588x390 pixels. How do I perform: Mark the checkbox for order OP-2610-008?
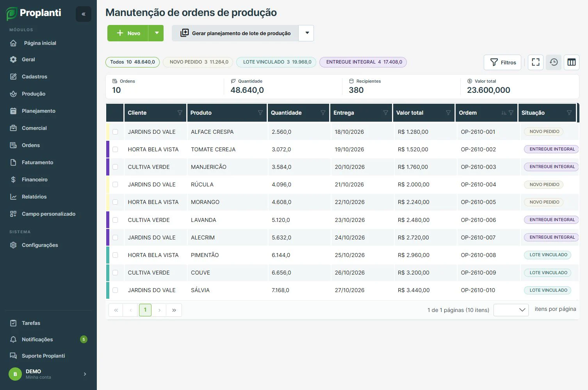point(115,255)
